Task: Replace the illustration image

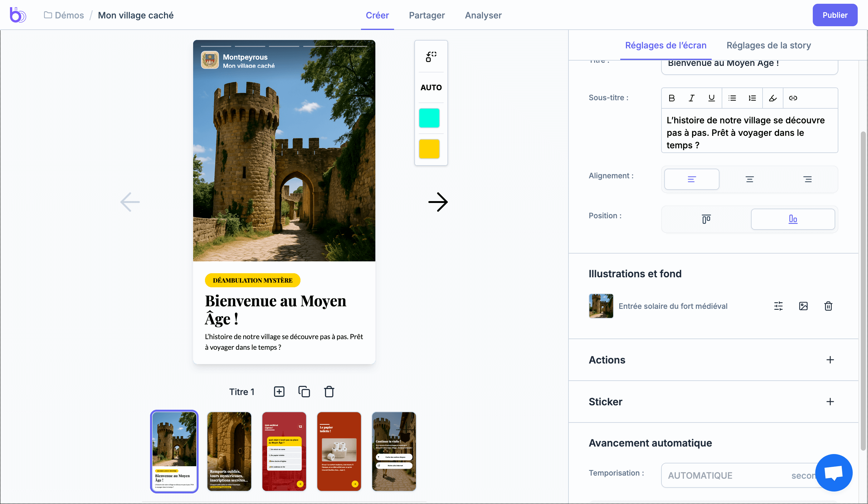Action: [x=803, y=306]
